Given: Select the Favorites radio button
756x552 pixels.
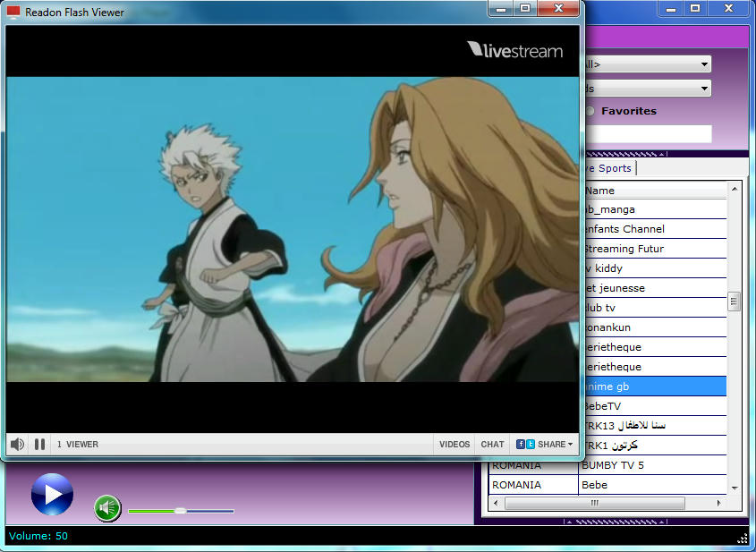Looking at the screenshot, I should point(590,111).
